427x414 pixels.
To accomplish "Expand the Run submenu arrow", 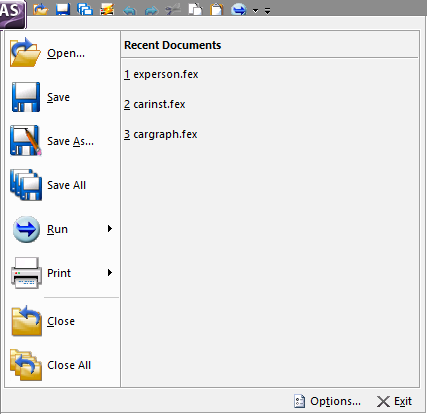I will pyautogui.click(x=110, y=229).
